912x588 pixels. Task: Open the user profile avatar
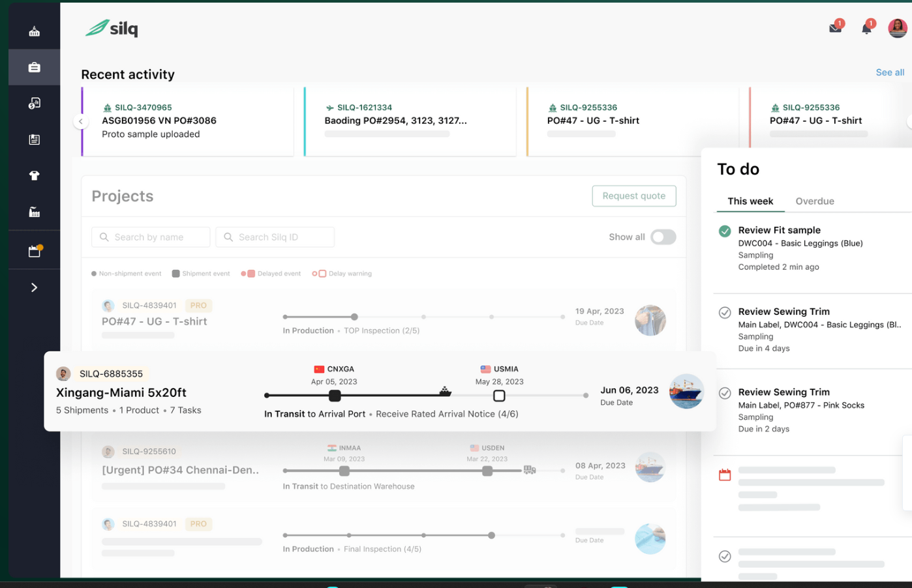(898, 27)
